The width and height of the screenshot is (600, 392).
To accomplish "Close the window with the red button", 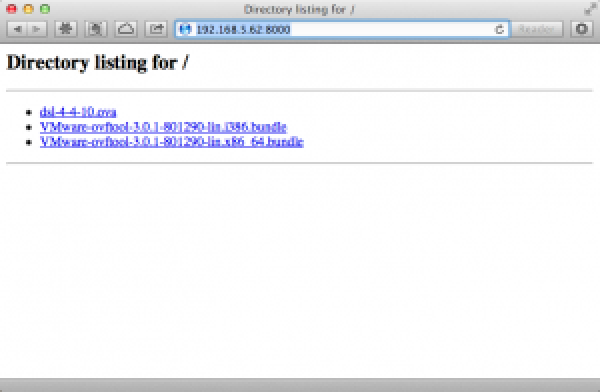I will tap(11, 9).
